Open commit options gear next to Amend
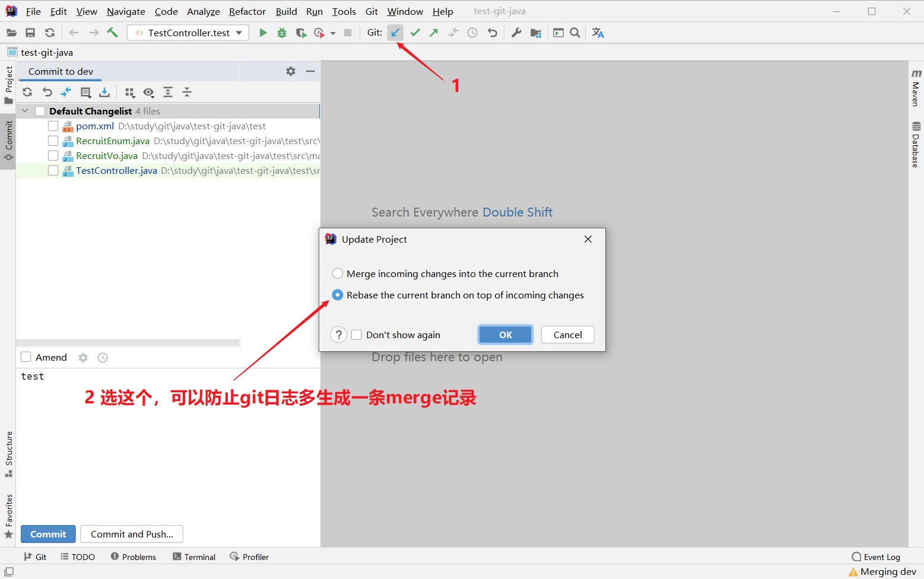 click(83, 358)
